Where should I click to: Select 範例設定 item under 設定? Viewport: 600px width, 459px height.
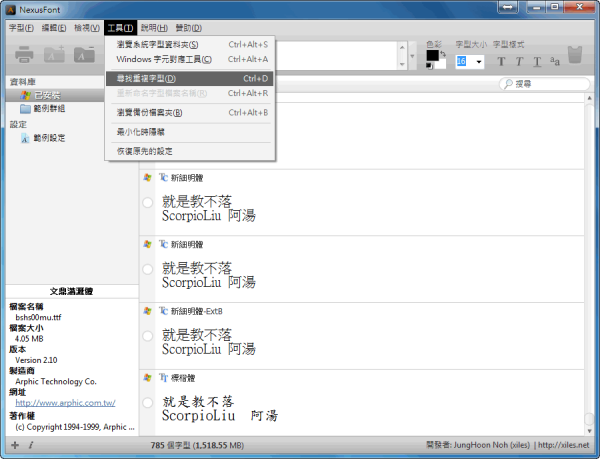(x=49, y=138)
